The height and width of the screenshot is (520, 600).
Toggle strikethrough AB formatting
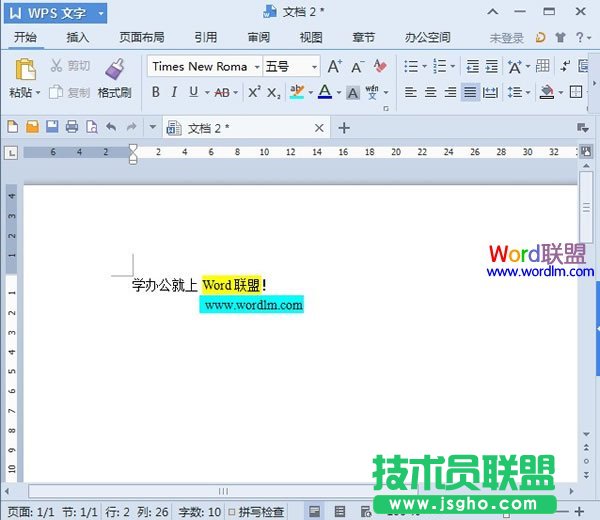point(222,93)
